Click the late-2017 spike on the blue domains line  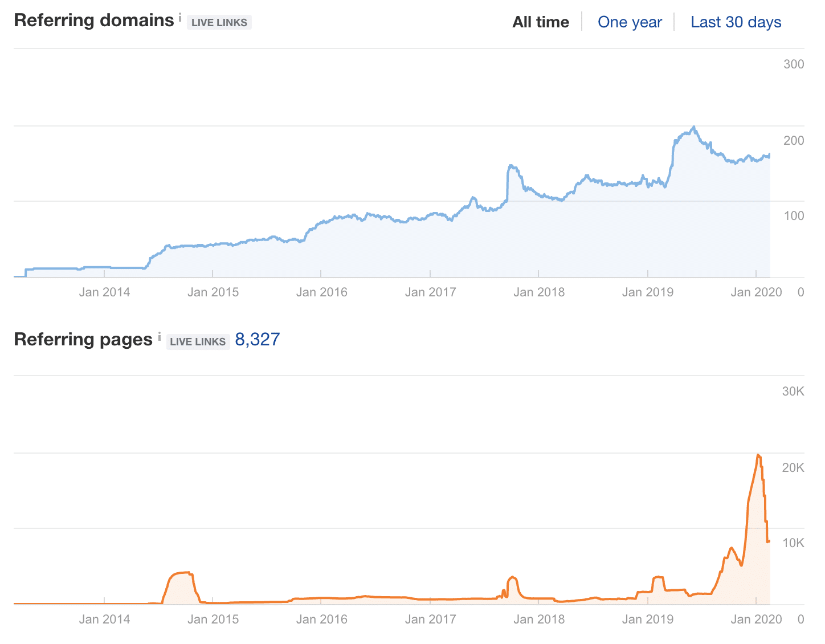511,166
